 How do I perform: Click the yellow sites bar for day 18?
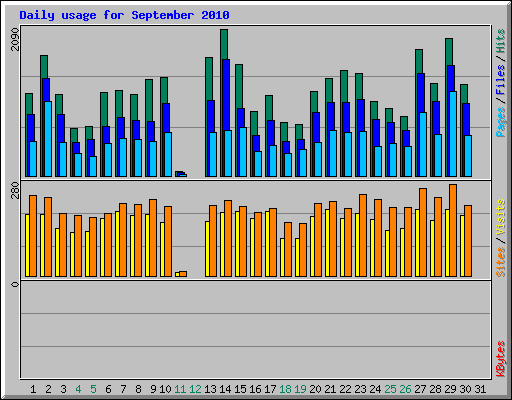click(282, 257)
